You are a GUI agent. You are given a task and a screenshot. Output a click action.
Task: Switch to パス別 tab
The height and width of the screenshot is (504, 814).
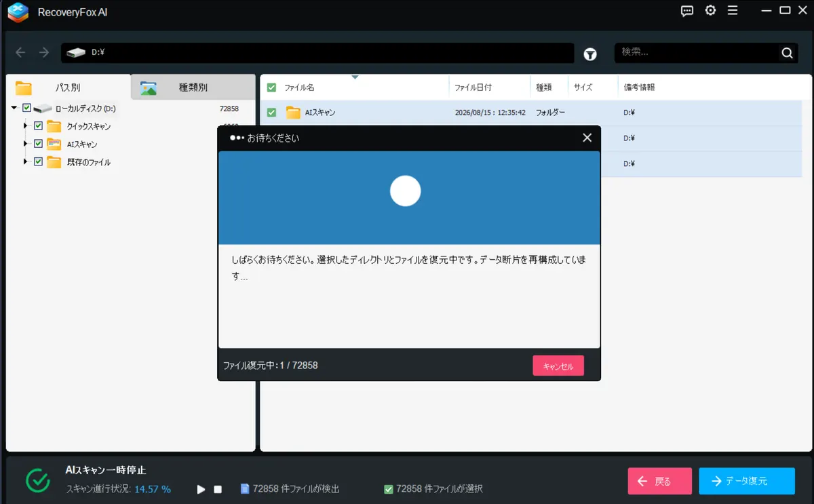(x=68, y=88)
